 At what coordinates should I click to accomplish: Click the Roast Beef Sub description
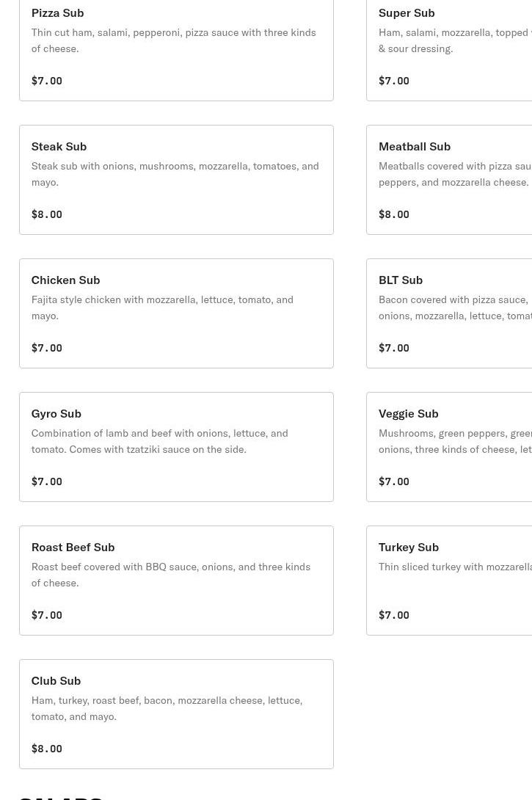point(170,575)
